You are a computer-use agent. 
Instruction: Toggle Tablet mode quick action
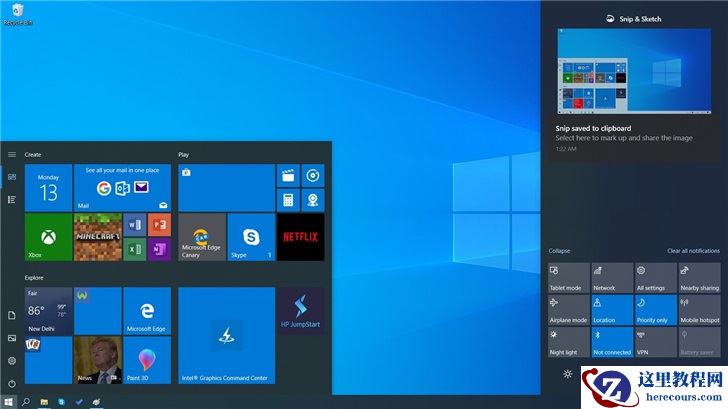[569, 278]
